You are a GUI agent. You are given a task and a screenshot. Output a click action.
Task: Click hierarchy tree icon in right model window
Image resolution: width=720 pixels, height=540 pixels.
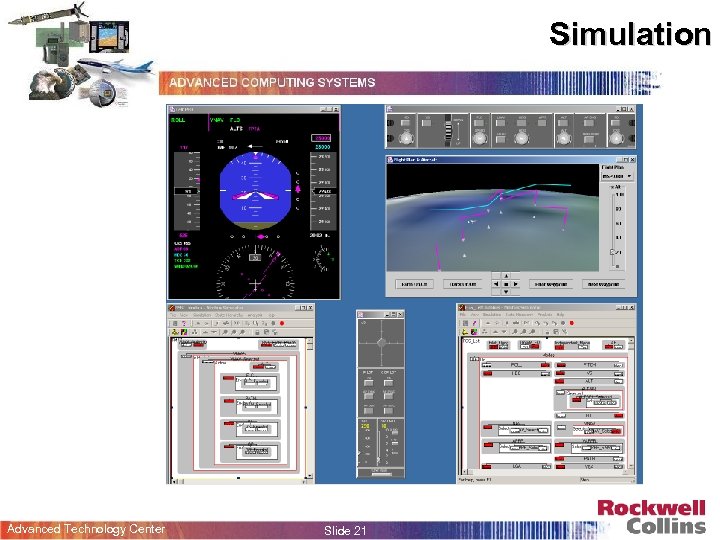(484, 332)
